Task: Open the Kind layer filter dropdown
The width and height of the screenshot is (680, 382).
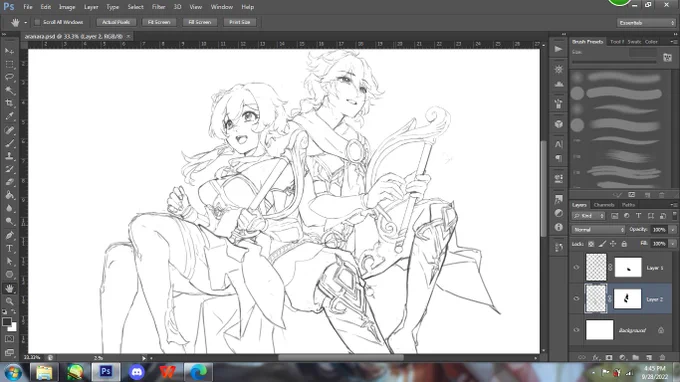Action: (x=588, y=215)
